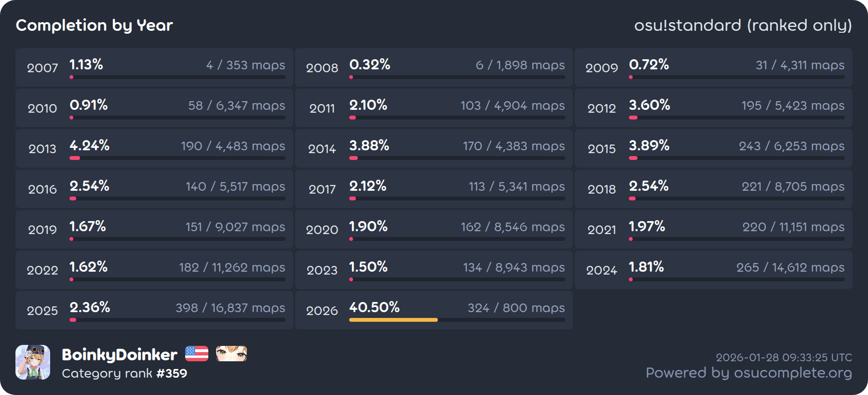Click the 2018 percentage 2.54%
This screenshot has width=868, height=395.
(649, 186)
